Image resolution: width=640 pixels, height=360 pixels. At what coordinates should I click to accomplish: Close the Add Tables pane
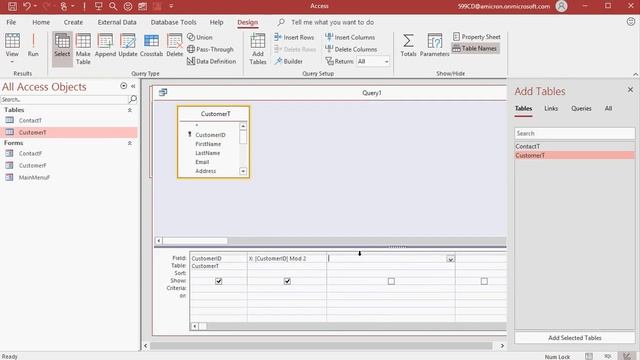[x=630, y=89]
